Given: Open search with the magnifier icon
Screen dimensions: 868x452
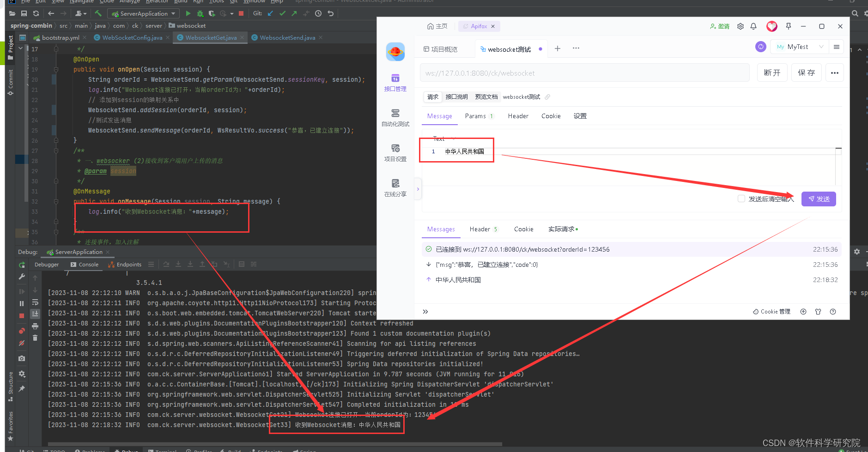Looking at the screenshot, I should (x=854, y=13).
